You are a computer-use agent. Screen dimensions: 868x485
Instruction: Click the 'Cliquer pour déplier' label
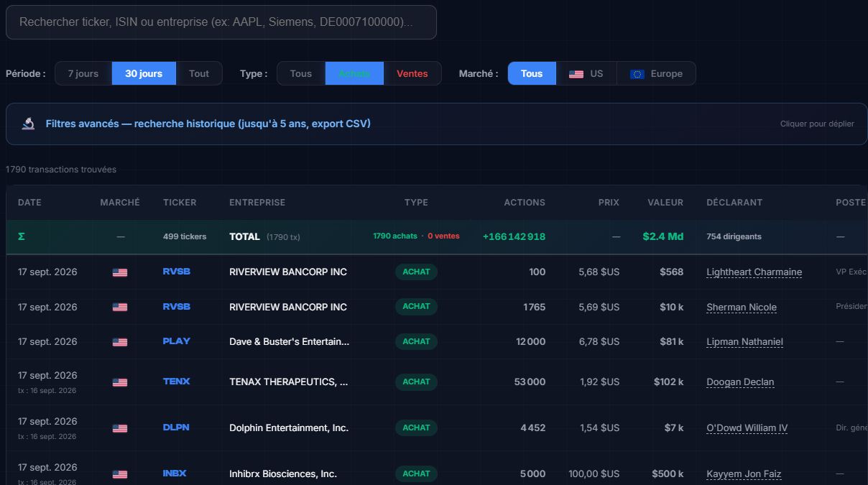[x=817, y=124]
